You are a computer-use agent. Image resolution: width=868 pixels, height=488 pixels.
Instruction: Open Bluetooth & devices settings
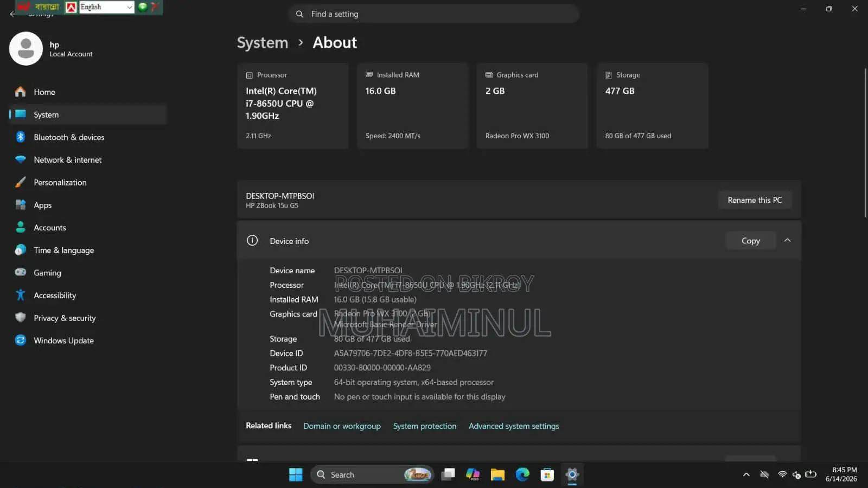(88, 137)
